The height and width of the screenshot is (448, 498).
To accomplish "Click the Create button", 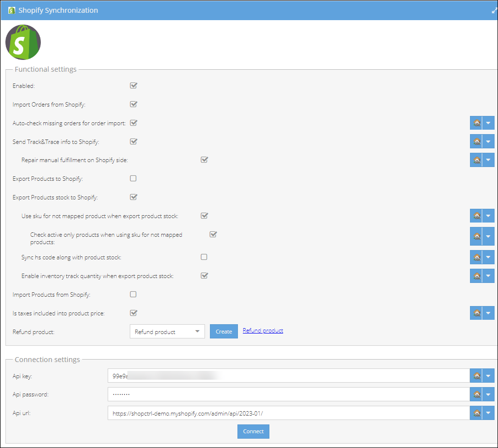I will point(224,331).
